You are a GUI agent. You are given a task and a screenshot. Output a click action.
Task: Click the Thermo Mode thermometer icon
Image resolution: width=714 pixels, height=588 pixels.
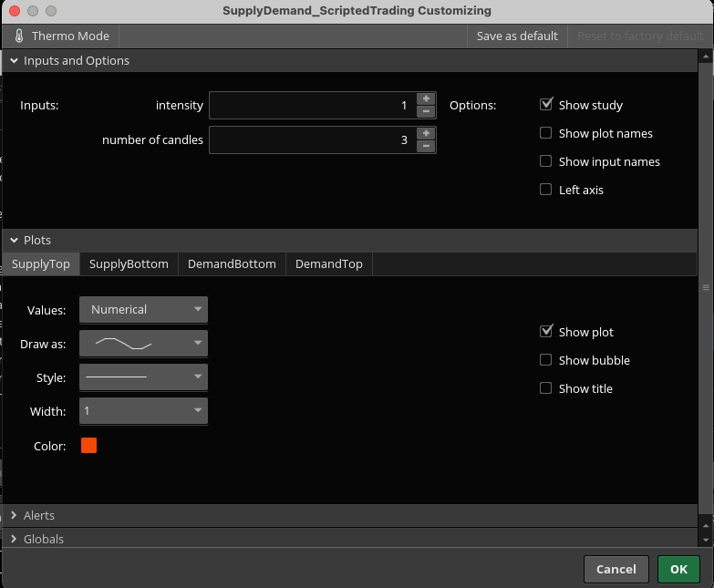[x=19, y=36]
